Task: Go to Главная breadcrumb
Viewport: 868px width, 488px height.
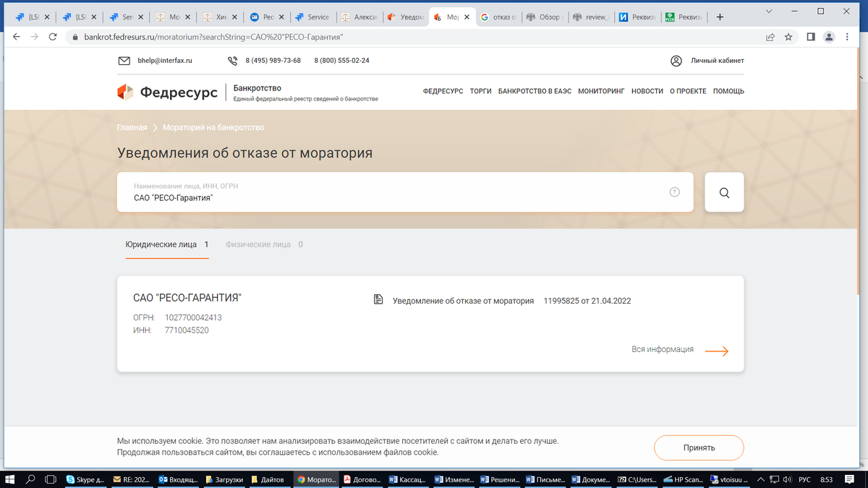Action: coord(132,127)
